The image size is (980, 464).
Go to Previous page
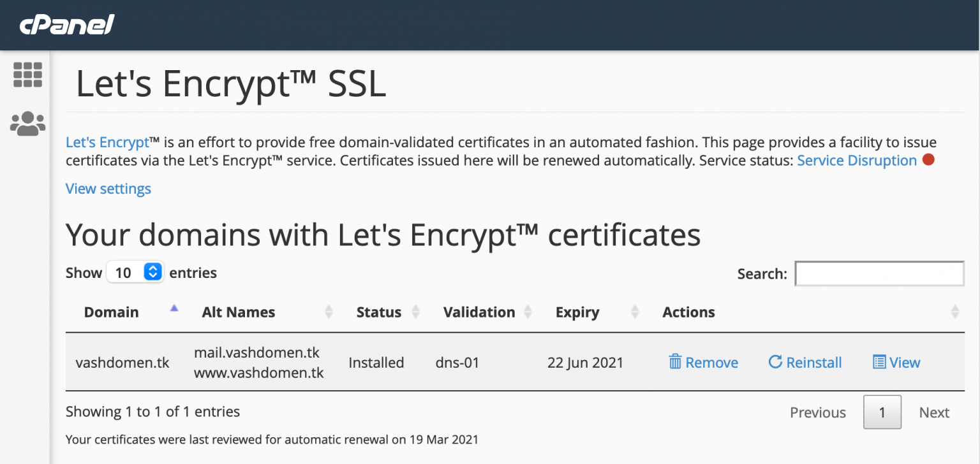pos(818,412)
